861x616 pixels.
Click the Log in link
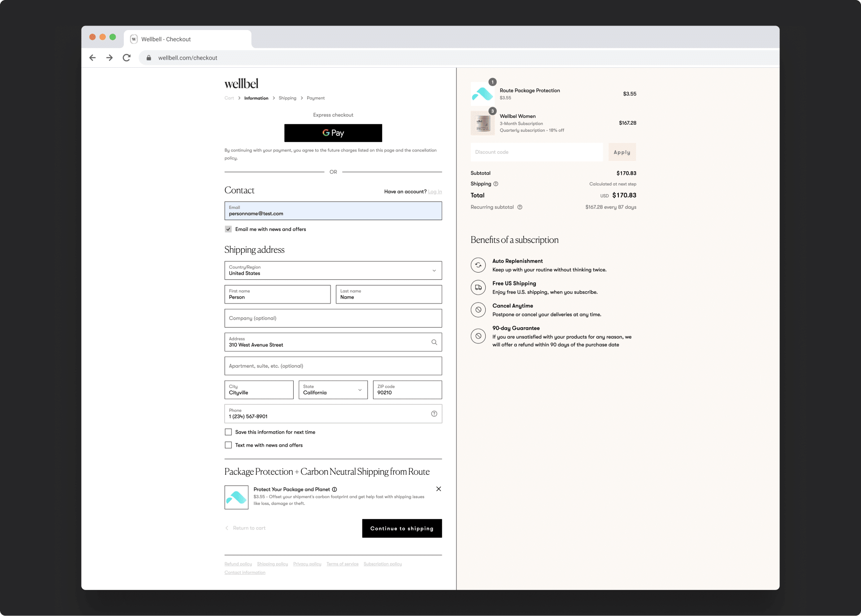click(435, 192)
